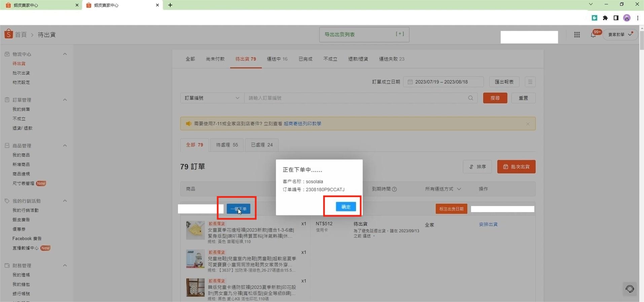This screenshot has width=644, height=302.
Task: Click the children's slippers product thumbnail
Action: 195,259
